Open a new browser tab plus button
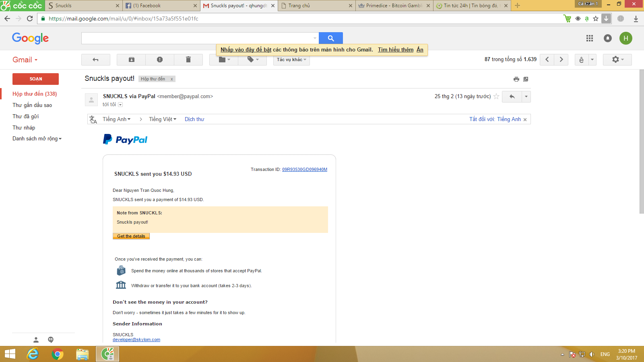 tap(518, 6)
